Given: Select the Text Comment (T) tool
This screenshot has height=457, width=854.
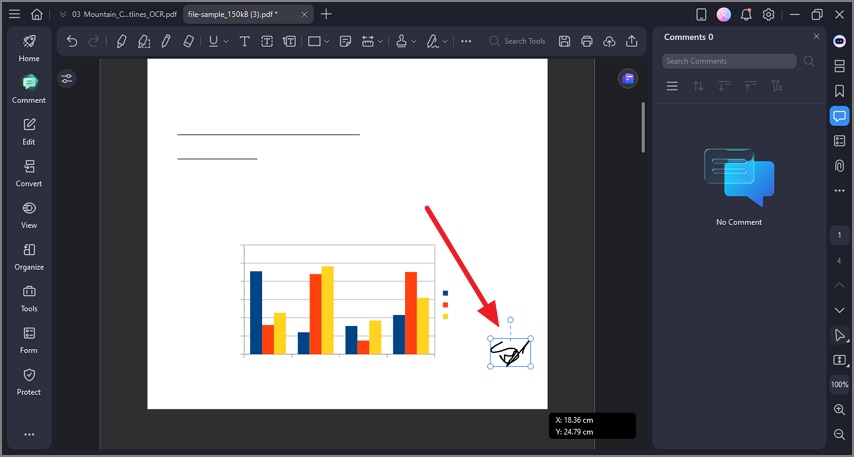Looking at the screenshot, I should click(x=245, y=41).
